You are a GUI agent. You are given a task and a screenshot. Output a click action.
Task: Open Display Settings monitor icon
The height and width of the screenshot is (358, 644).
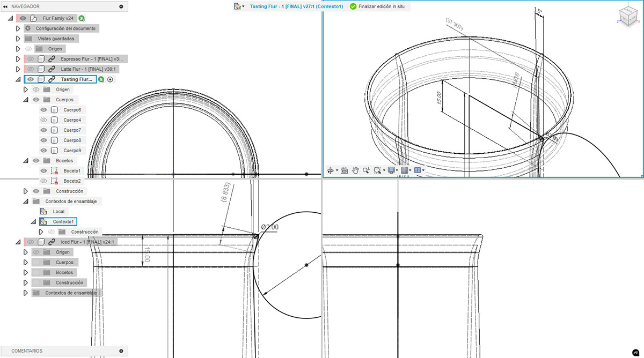pyautogui.click(x=391, y=170)
